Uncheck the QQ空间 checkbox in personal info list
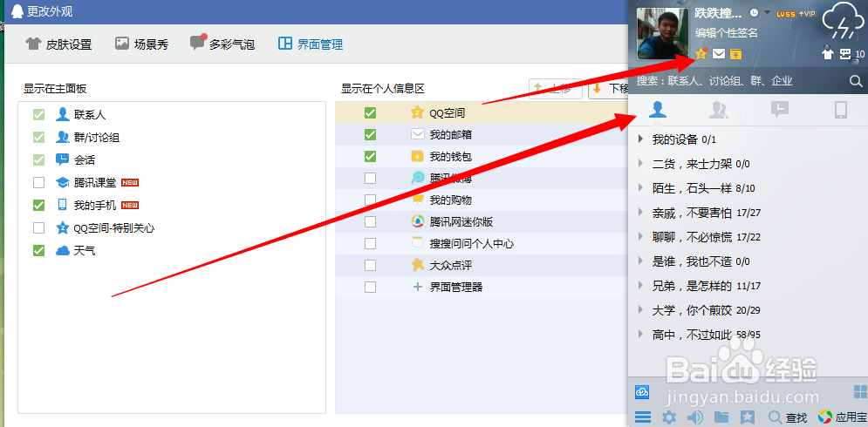This screenshot has width=868, height=427. coord(371,112)
